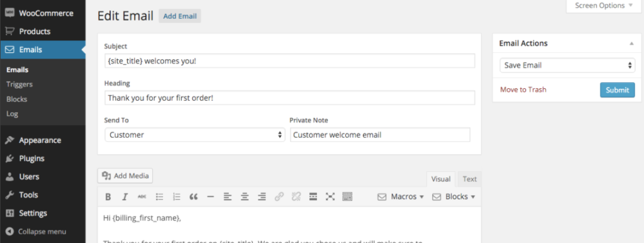Image resolution: width=644 pixels, height=243 pixels.
Task: Submit the email action
Action: click(618, 90)
